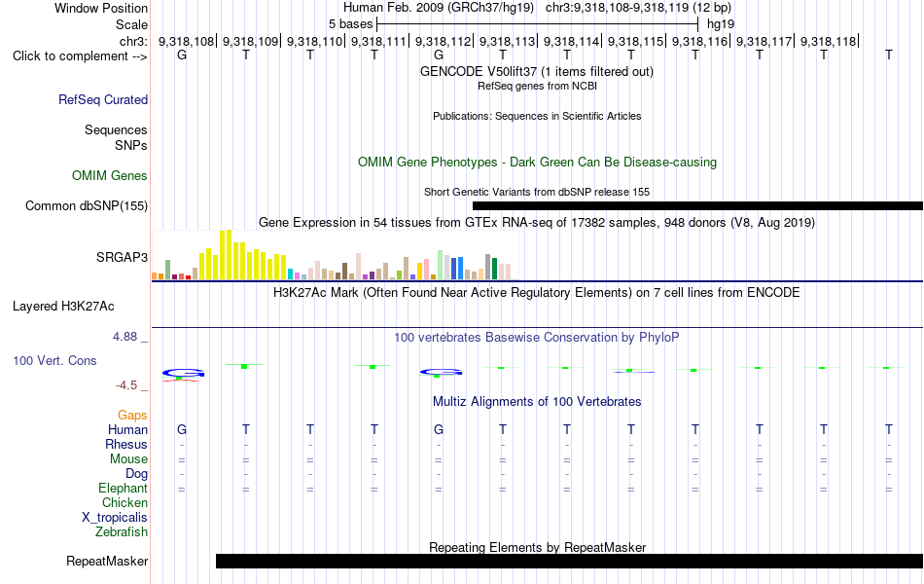Click the chr3: ruler label

[134, 41]
